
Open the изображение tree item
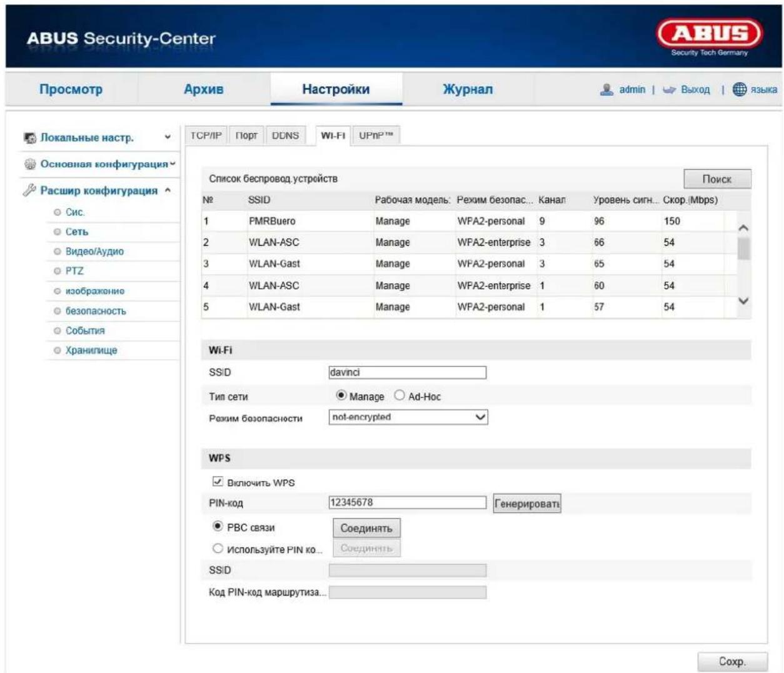pos(95,291)
